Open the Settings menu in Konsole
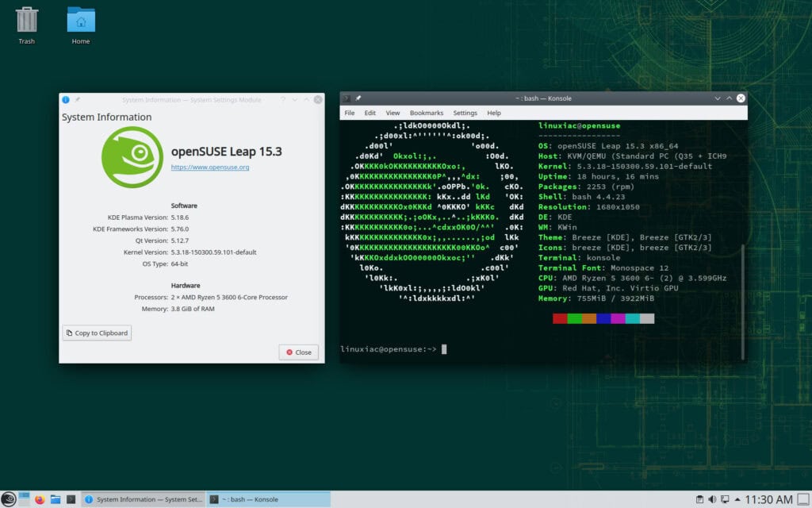This screenshot has height=508, width=812. (465, 113)
